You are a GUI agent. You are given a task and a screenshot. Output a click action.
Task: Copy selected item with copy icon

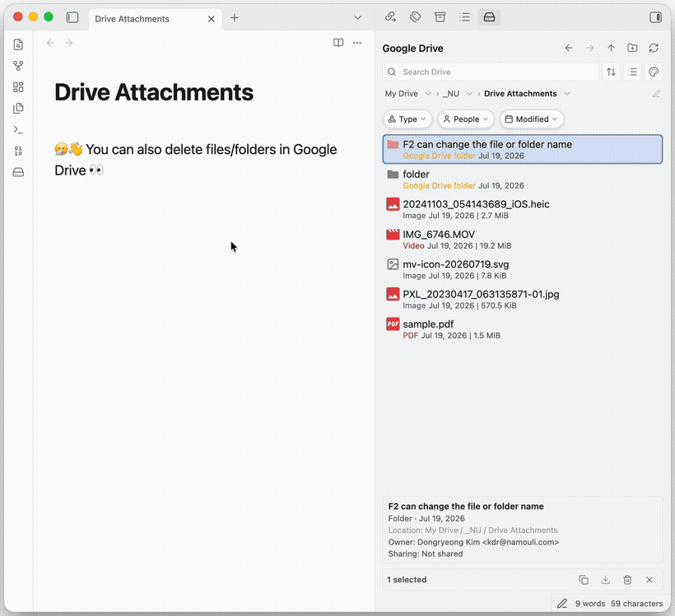click(x=584, y=580)
